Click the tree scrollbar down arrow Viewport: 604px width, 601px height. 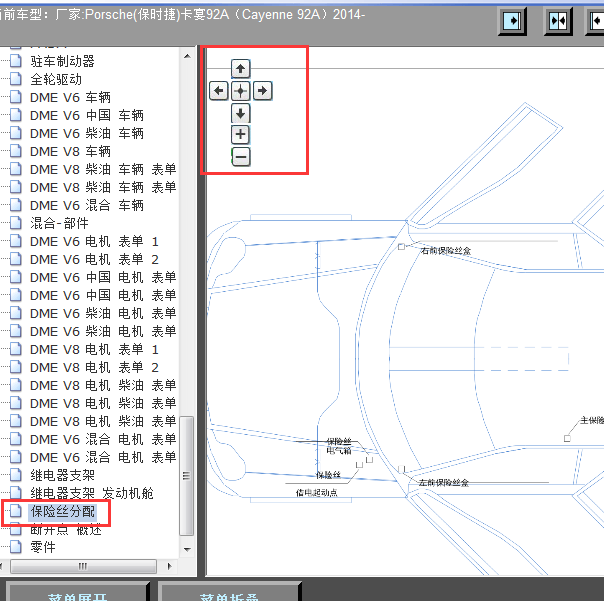[187, 549]
